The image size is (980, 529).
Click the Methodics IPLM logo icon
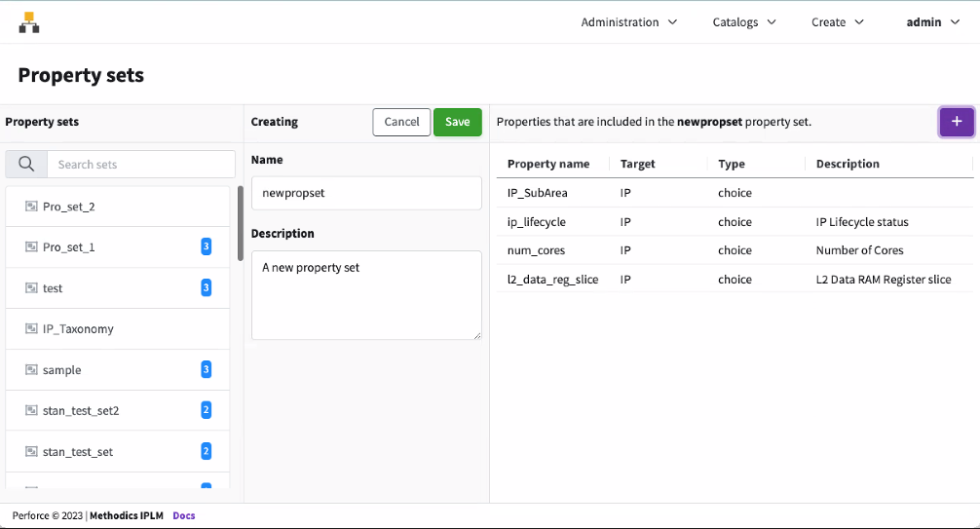(x=29, y=22)
